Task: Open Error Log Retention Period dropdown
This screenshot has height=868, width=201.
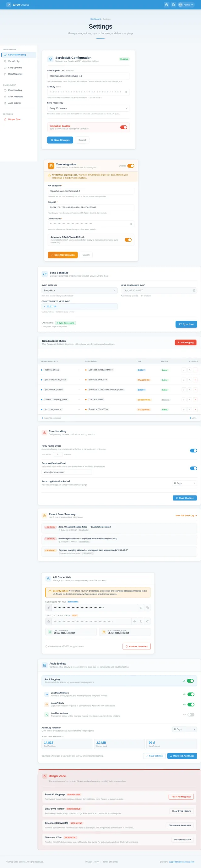Action: (184, 483)
